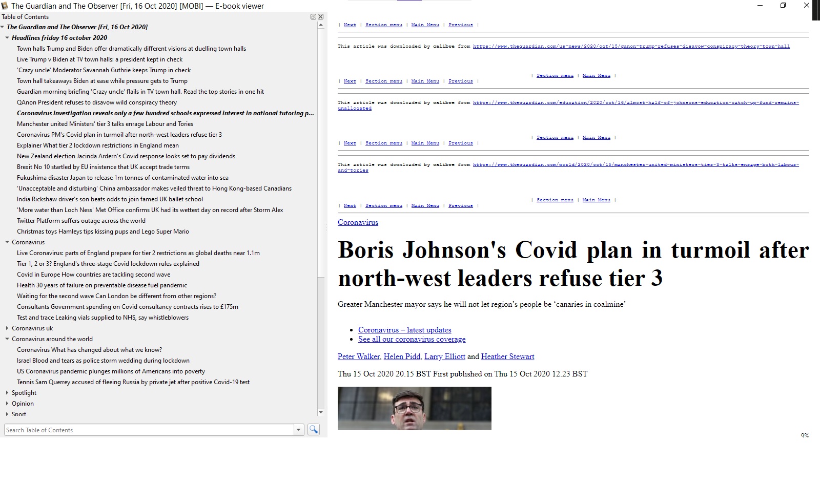Open author Peter Walker's link

click(x=359, y=356)
